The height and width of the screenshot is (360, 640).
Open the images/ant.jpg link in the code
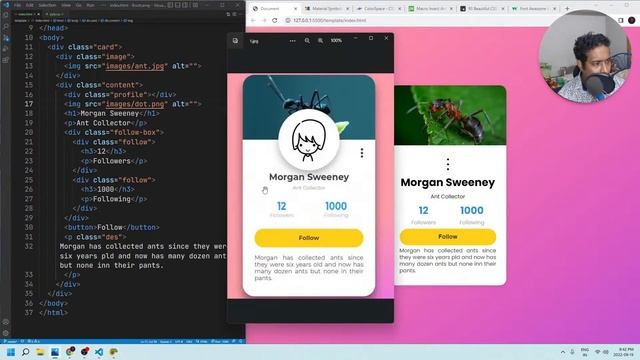click(x=135, y=66)
